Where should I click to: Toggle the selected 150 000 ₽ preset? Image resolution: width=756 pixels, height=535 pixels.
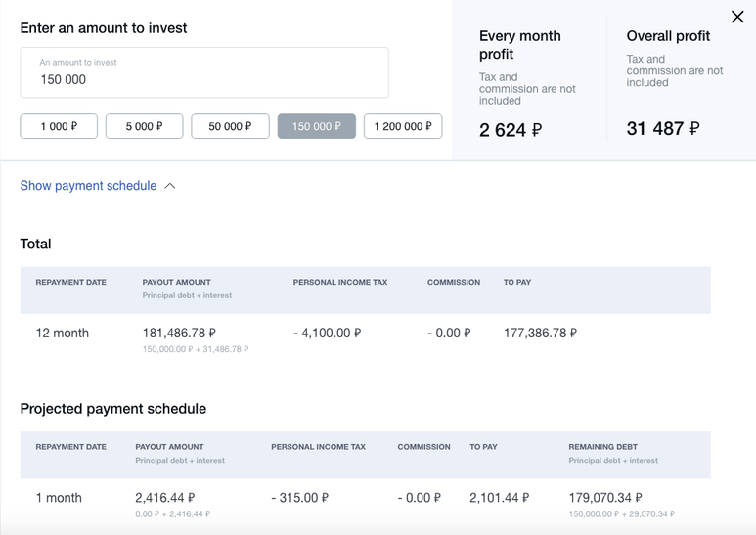316,126
